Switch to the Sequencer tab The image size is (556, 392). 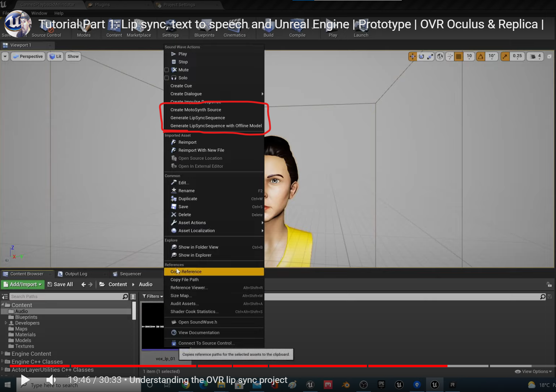(x=131, y=274)
